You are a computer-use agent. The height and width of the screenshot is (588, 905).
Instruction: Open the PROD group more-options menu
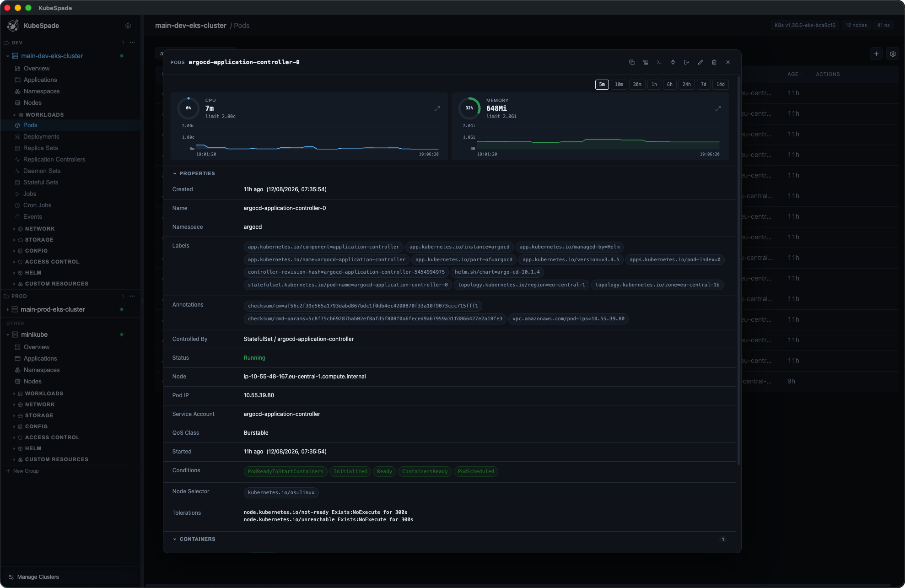(x=132, y=296)
